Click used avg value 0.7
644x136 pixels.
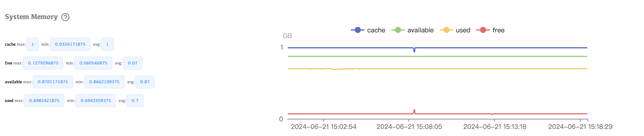point(135,101)
